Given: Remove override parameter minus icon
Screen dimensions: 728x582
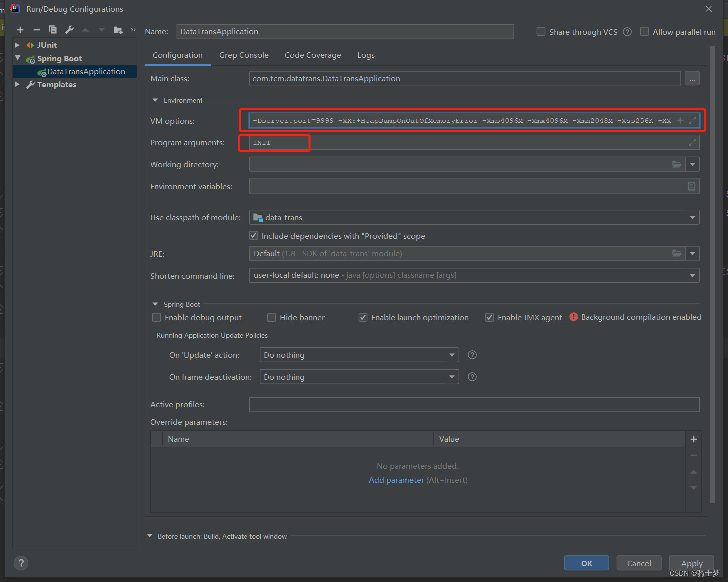Looking at the screenshot, I should coord(694,455).
